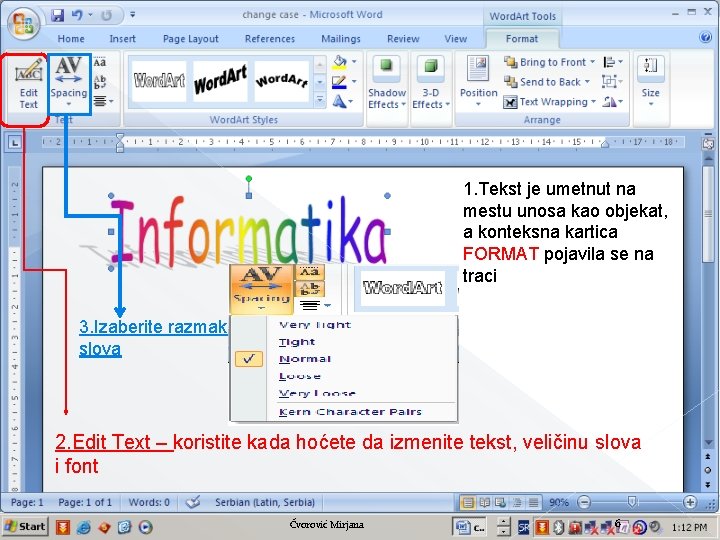The width and height of the screenshot is (720, 540).
Task: Select the first outlined WordArt style
Action: point(159,81)
